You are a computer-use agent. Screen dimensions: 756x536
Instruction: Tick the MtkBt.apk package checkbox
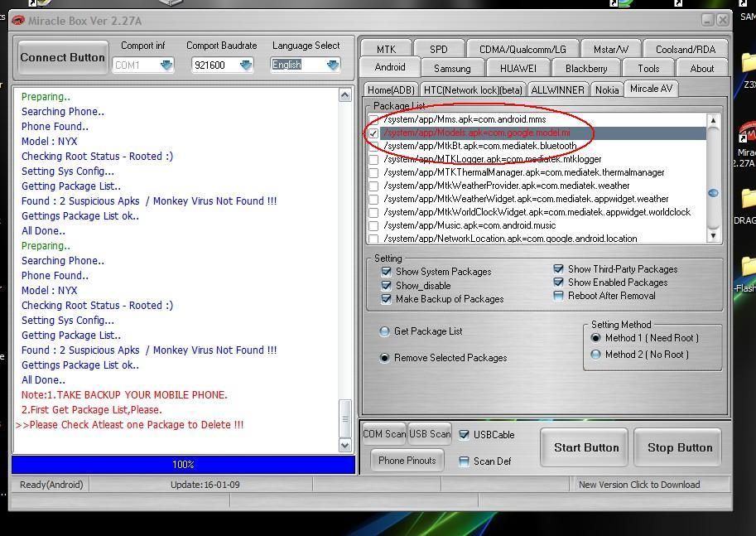pos(374,147)
